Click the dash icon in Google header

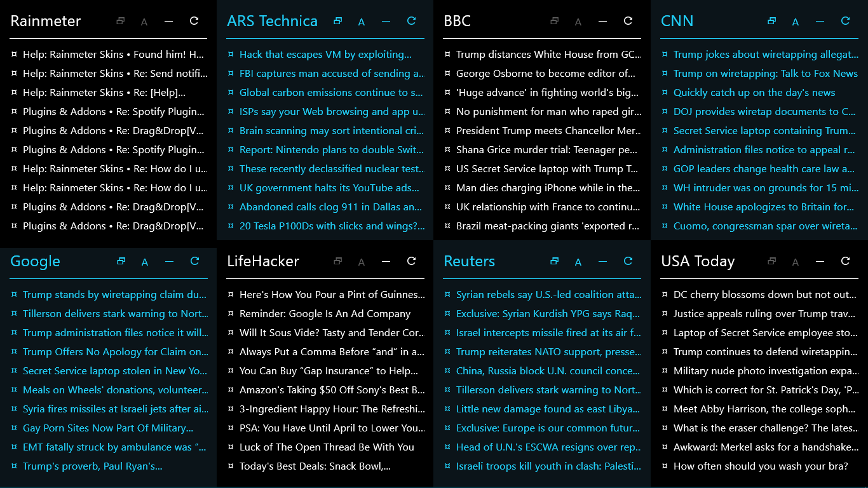coord(169,262)
